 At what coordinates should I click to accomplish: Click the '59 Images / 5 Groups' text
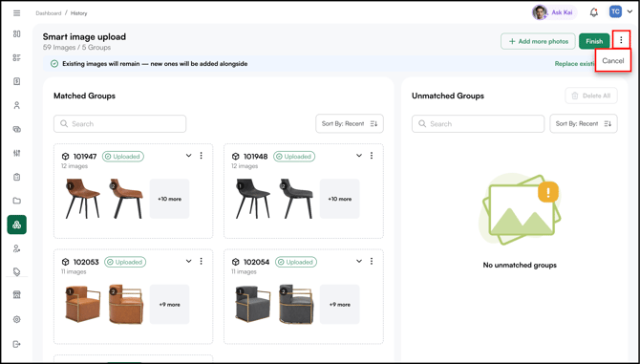[76, 48]
